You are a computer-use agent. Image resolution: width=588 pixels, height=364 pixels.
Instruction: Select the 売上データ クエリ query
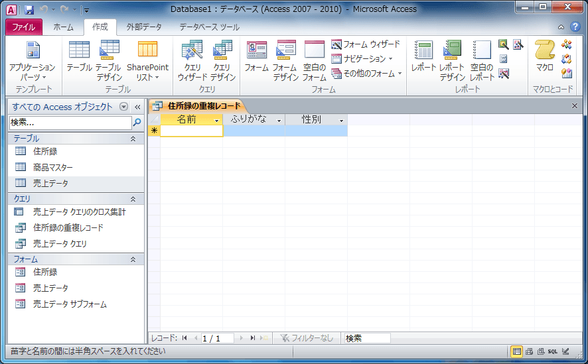click(x=76, y=244)
